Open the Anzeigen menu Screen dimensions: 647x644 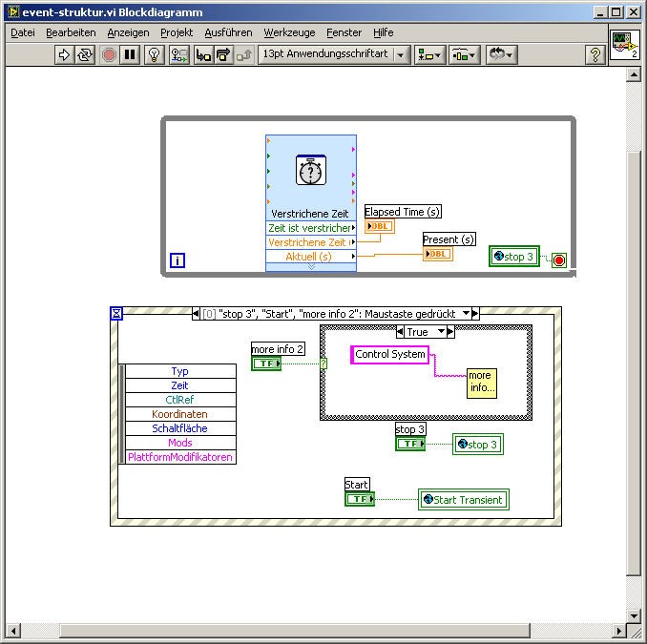[128, 32]
